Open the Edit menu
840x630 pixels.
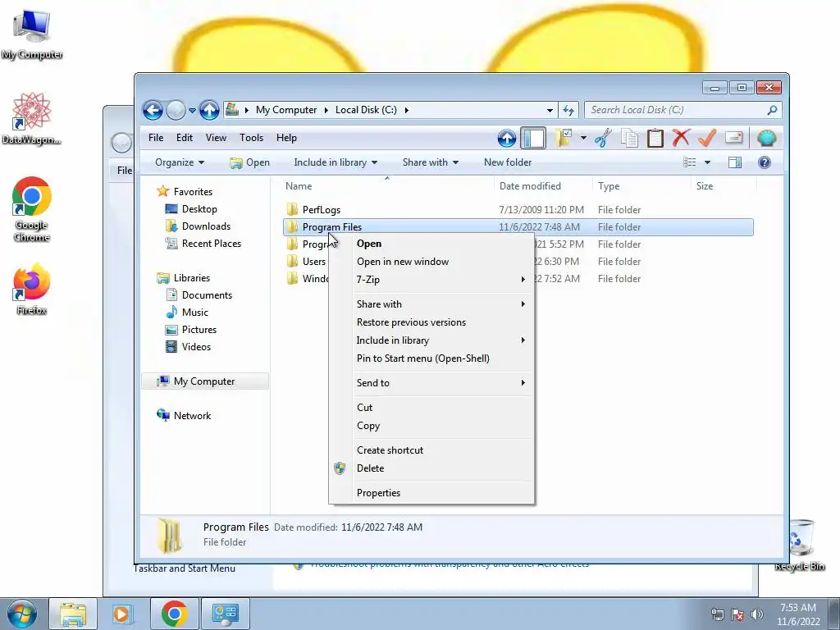point(185,138)
